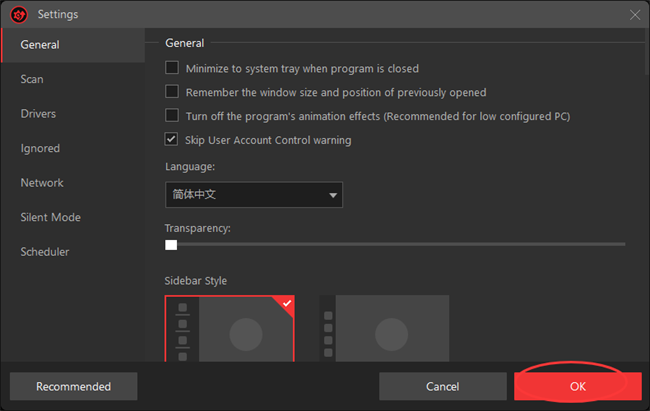Enable minimize to system tray checkbox
The image size is (650, 411).
click(x=172, y=68)
